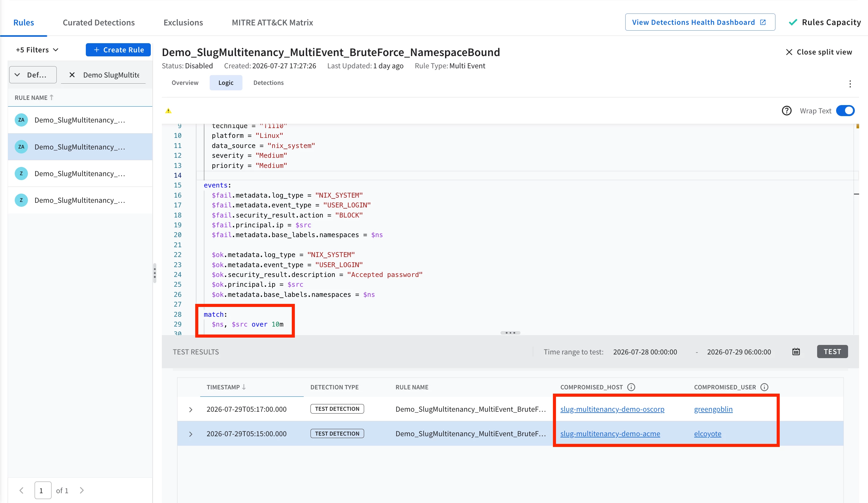Click TEST DETECTION badge in 05:15 row
This screenshot has height=503, width=868.
[x=337, y=433]
